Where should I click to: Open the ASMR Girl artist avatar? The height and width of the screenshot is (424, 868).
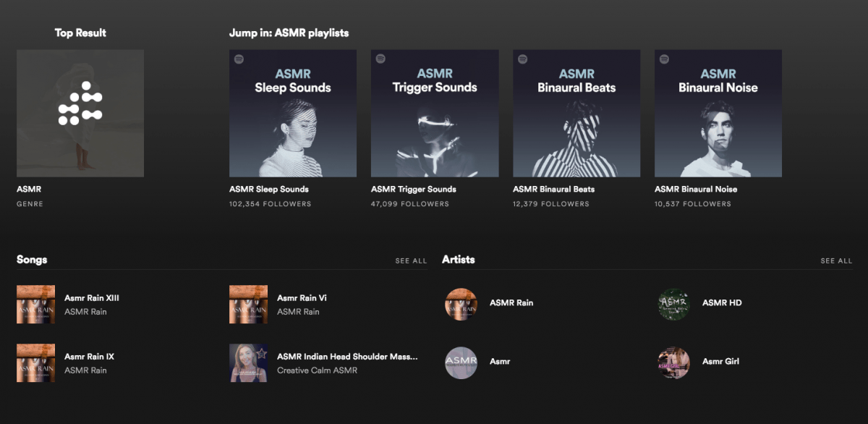673,362
